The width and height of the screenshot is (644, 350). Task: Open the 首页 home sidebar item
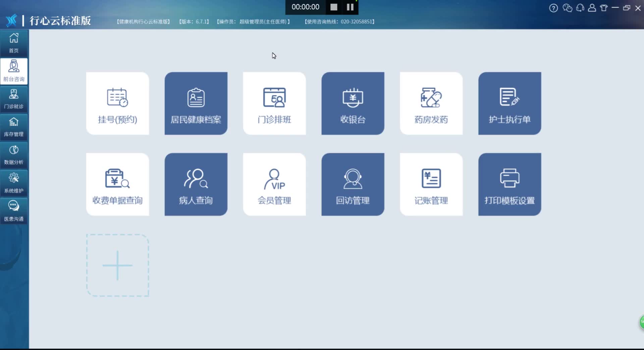(x=14, y=43)
